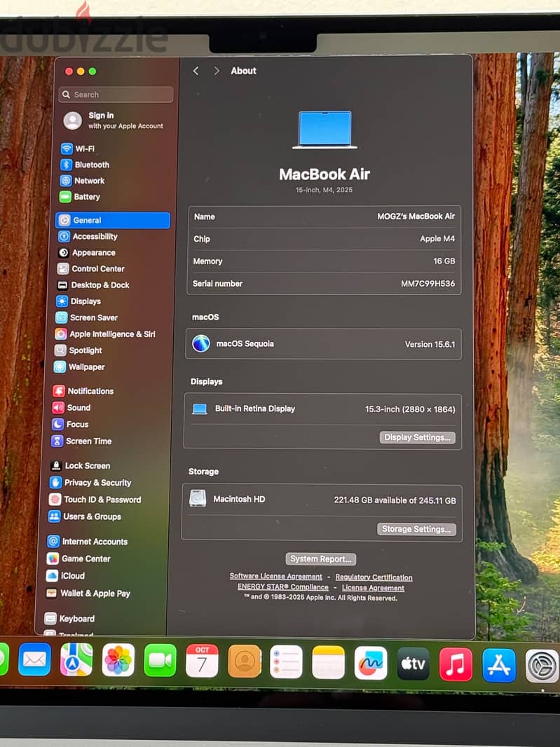560x747 pixels.
Task: Open Screen Time settings
Action: [81, 441]
